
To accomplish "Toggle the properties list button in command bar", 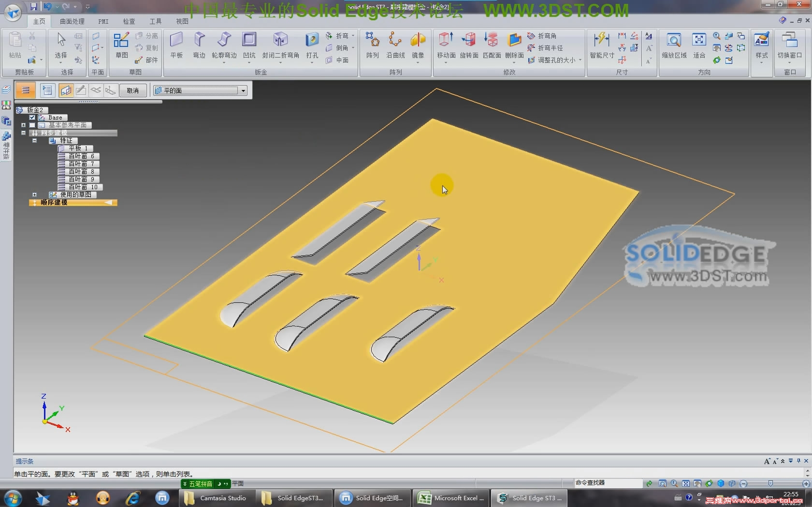I will (x=47, y=90).
